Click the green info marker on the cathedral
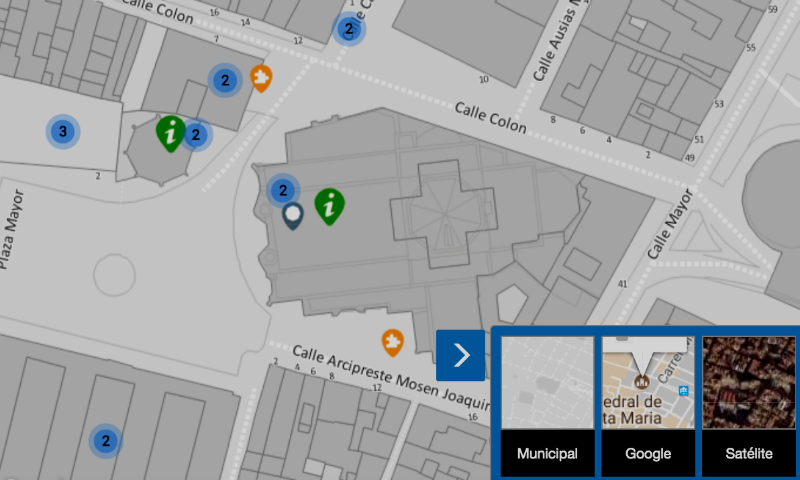This screenshot has width=800, height=480. pos(330,204)
